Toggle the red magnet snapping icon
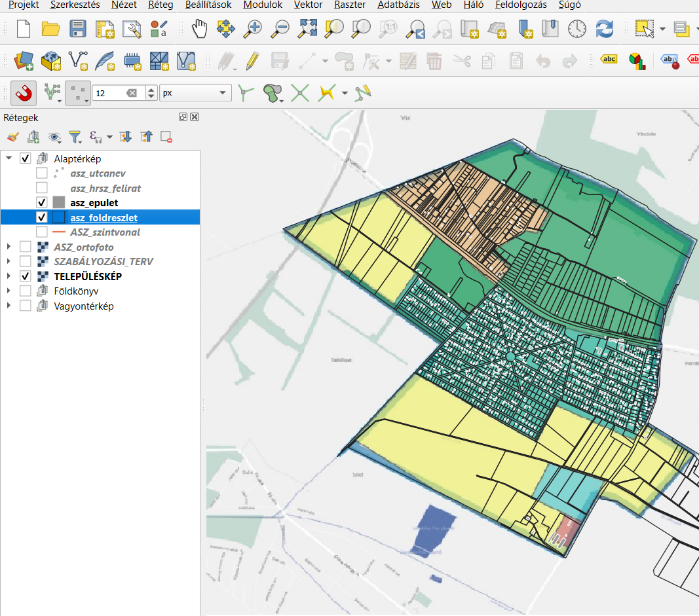 pyautogui.click(x=24, y=93)
